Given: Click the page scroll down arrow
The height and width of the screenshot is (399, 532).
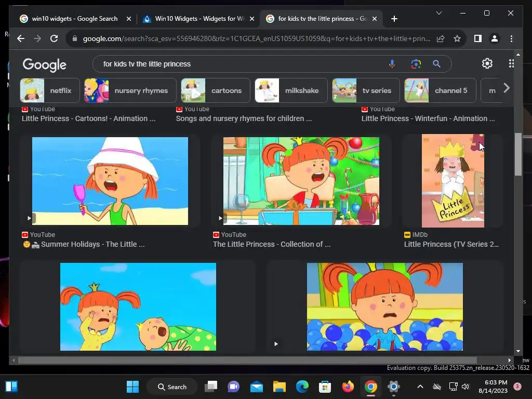Looking at the screenshot, I should (x=518, y=351).
